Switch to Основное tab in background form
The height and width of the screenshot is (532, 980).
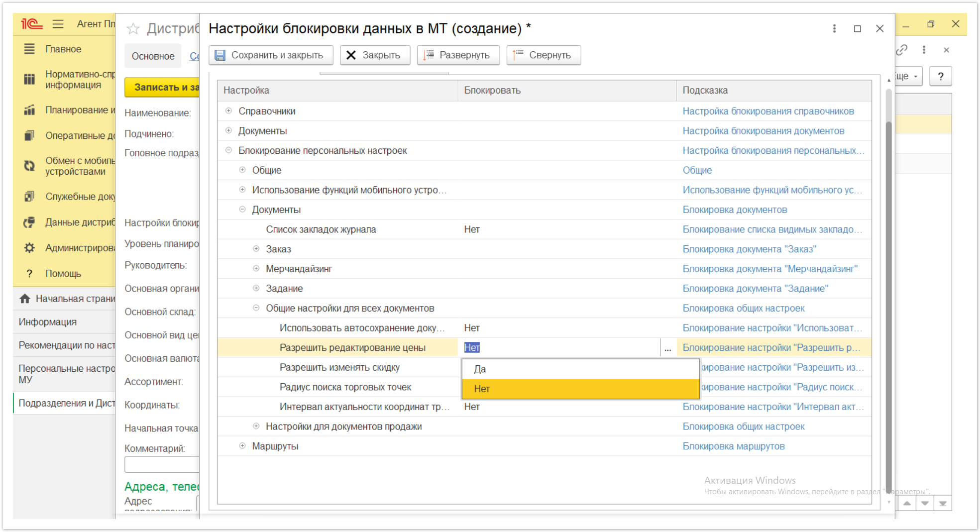[x=153, y=56]
